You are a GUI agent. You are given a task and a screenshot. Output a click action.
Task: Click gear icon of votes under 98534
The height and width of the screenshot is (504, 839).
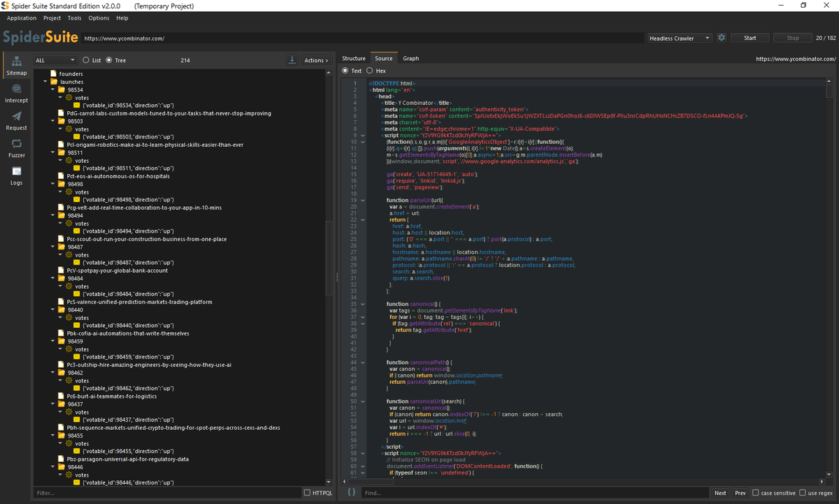[x=69, y=98]
